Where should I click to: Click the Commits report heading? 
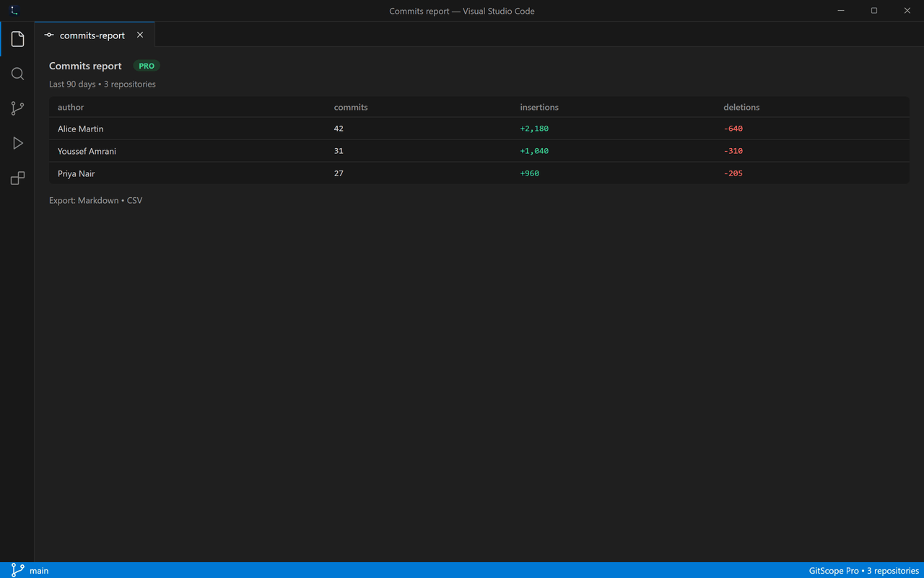click(85, 66)
